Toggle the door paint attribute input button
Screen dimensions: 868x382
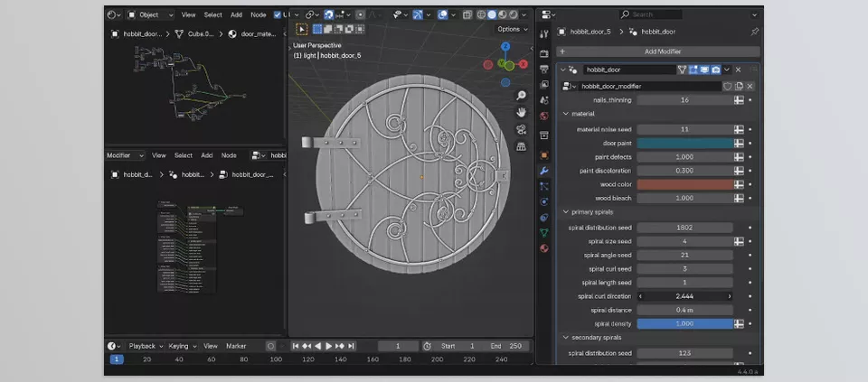point(739,144)
